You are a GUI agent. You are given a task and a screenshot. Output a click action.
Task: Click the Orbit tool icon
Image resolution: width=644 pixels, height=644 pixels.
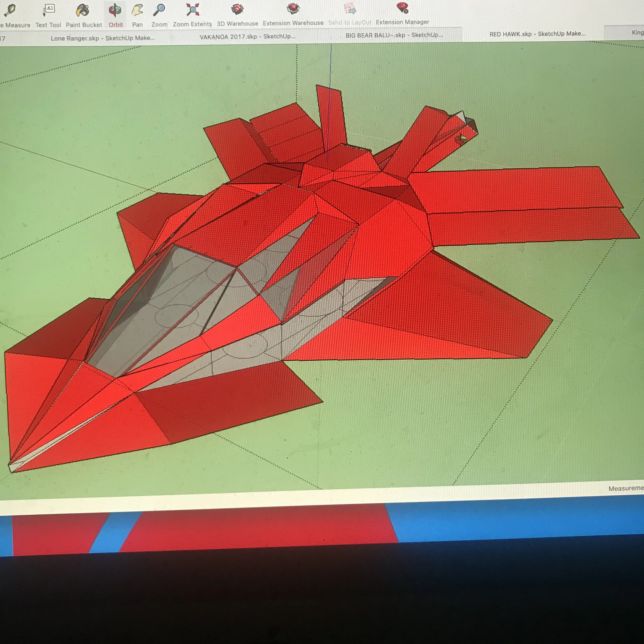115,10
